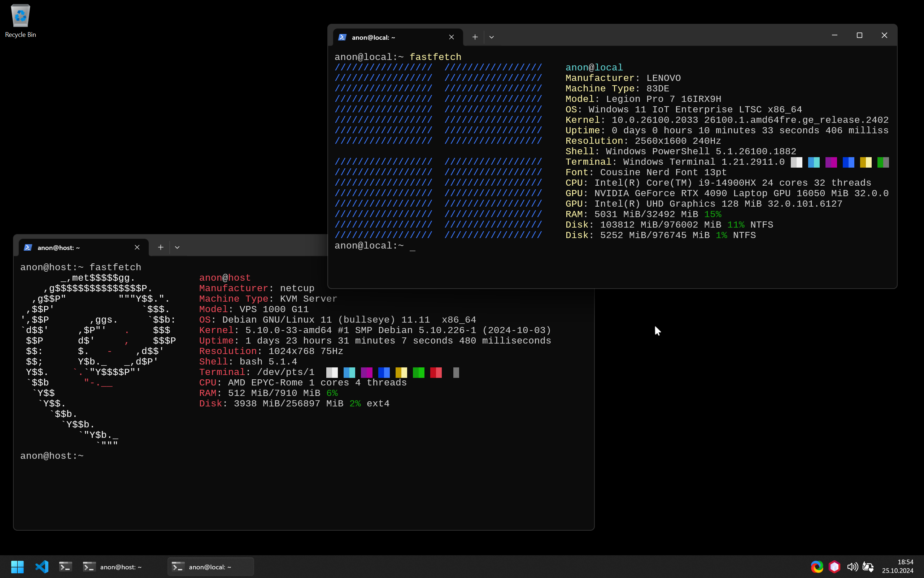
Task: Close the anon@local terminal window
Action: coord(884,35)
